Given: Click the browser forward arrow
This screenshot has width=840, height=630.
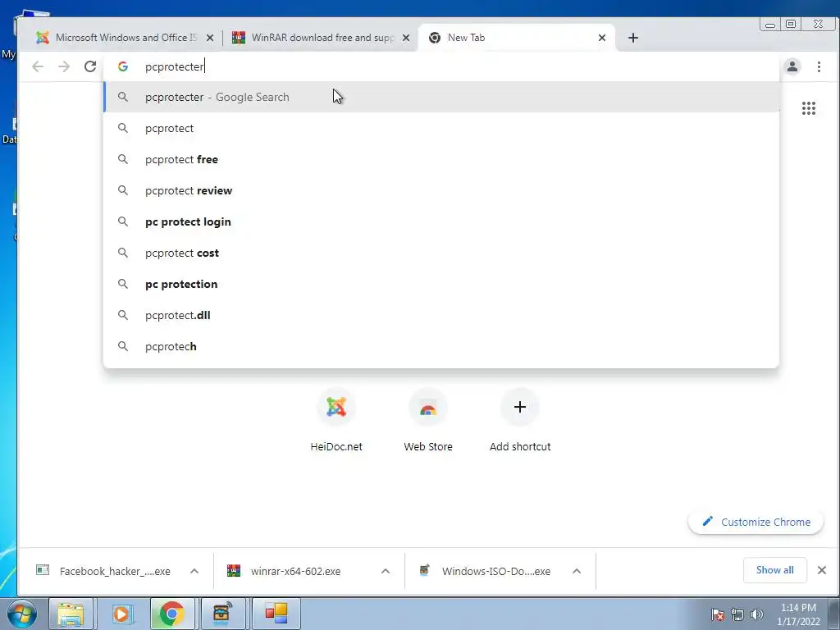Looking at the screenshot, I should pyautogui.click(x=64, y=66).
